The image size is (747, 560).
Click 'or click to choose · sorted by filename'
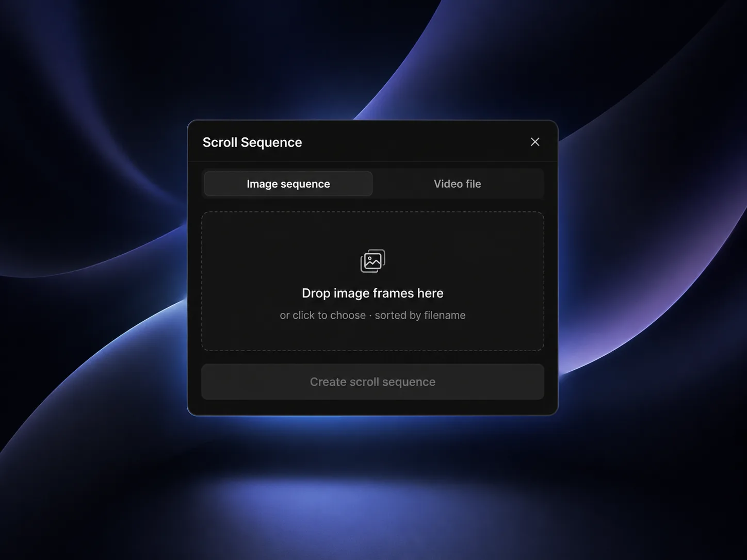[372, 315]
